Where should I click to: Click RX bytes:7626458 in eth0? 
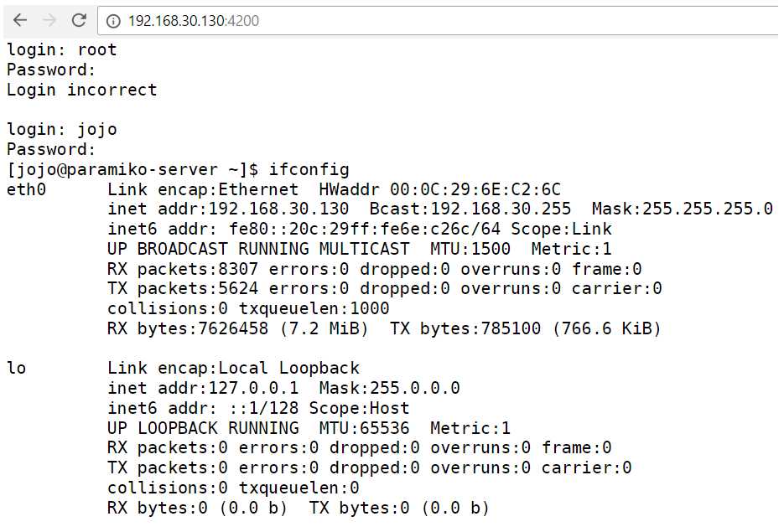tap(188, 328)
